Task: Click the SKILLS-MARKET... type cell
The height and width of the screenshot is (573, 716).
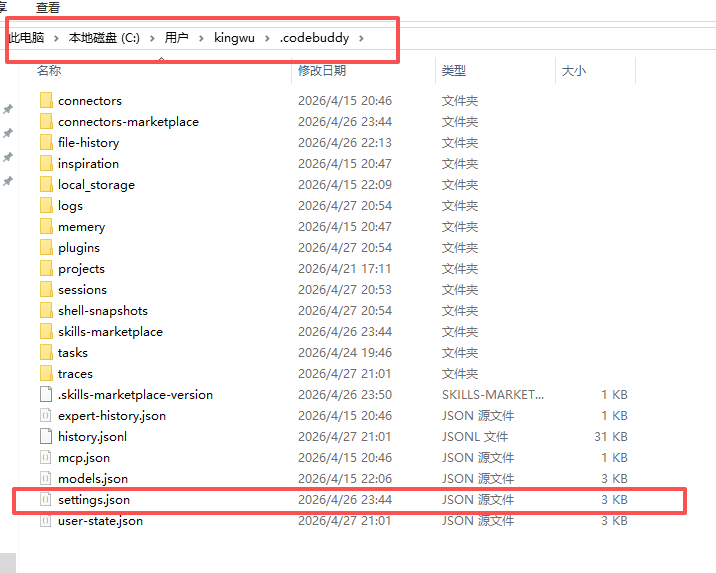Action: point(493,394)
